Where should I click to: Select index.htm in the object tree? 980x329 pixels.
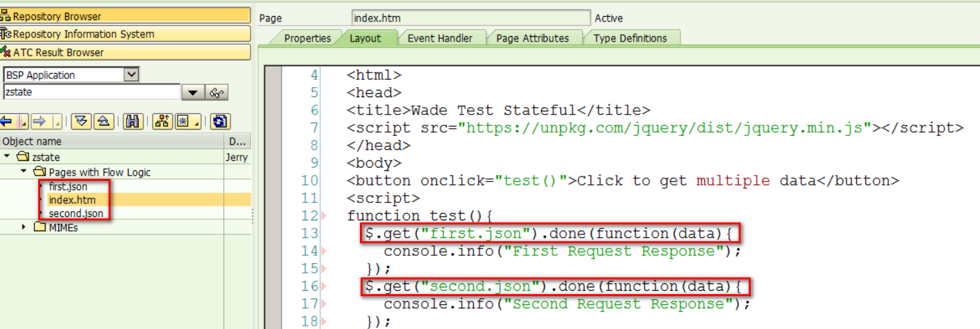pyautogui.click(x=72, y=200)
